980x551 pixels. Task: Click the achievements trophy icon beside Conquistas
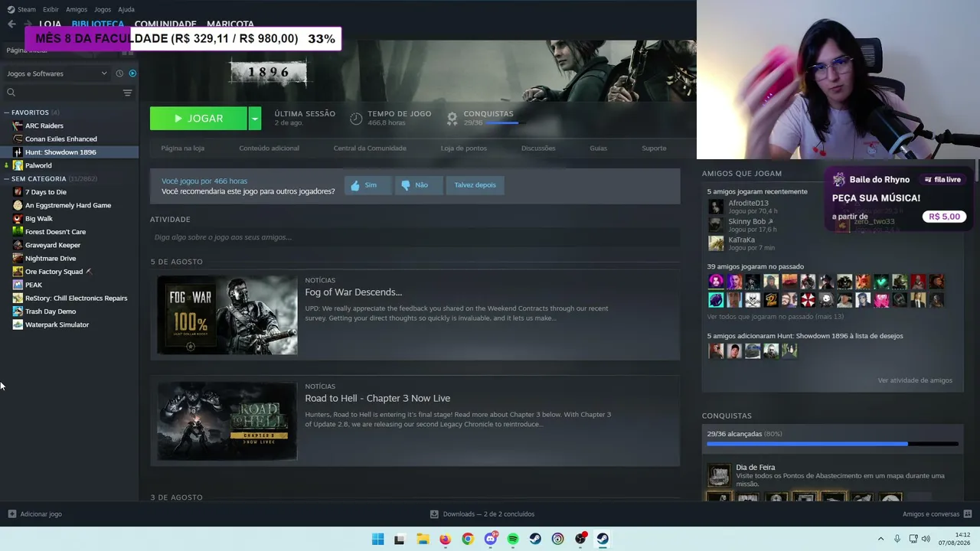coord(452,119)
